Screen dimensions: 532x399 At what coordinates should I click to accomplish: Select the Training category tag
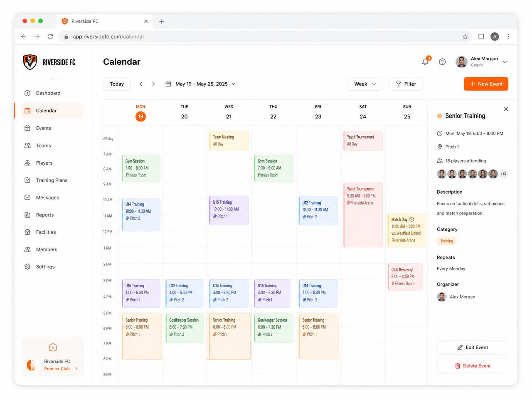tap(446, 241)
